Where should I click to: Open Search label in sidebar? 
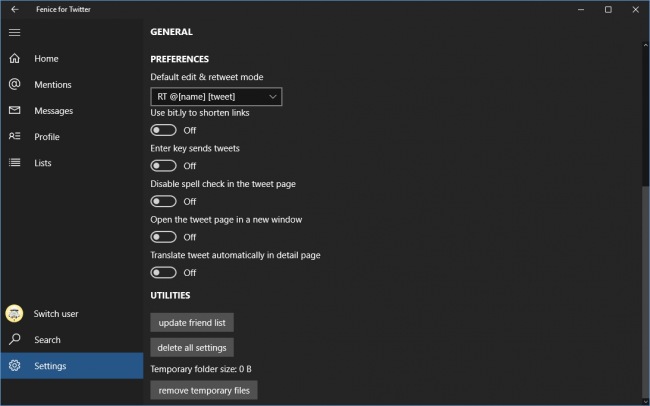tap(47, 340)
